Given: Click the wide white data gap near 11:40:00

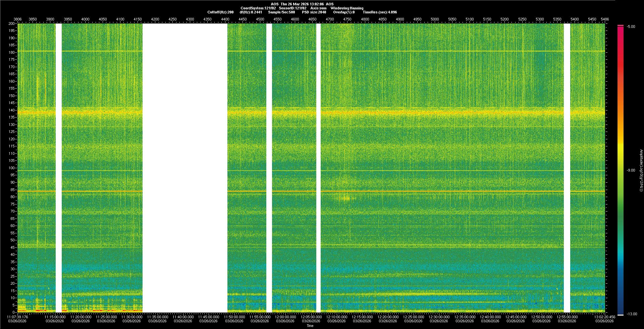Looking at the screenshot, I should point(185,168).
